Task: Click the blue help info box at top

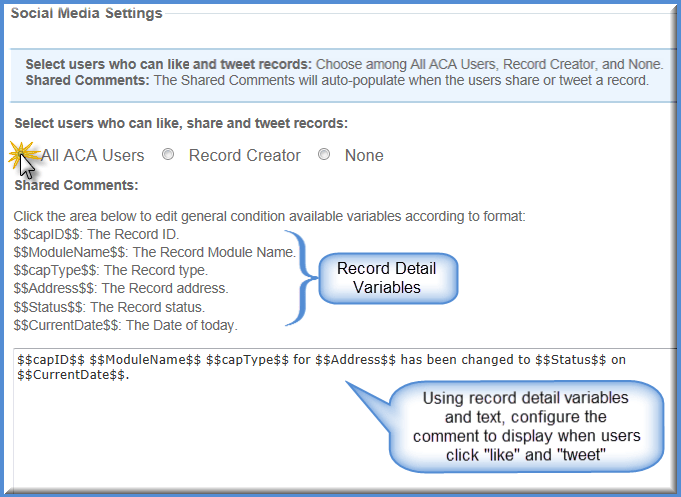Action: (340, 72)
